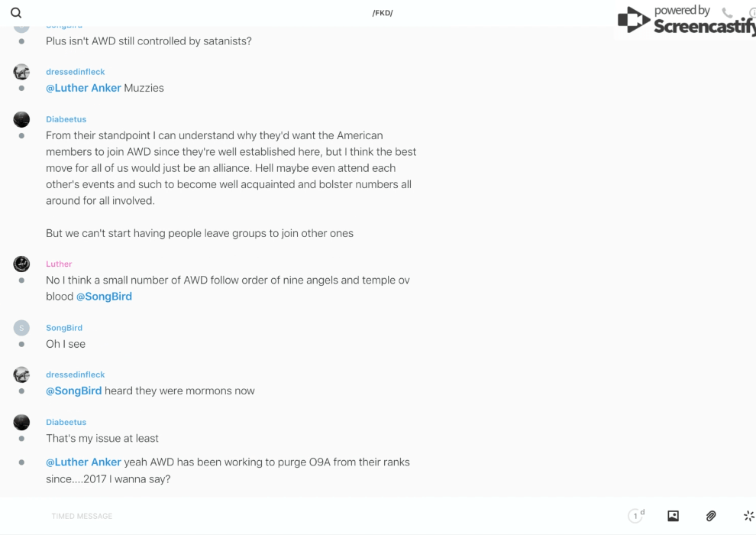This screenshot has width=756, height=535.
Task: Click the SongBird username above 'Oh I see'
Action: tap(64, 328)
